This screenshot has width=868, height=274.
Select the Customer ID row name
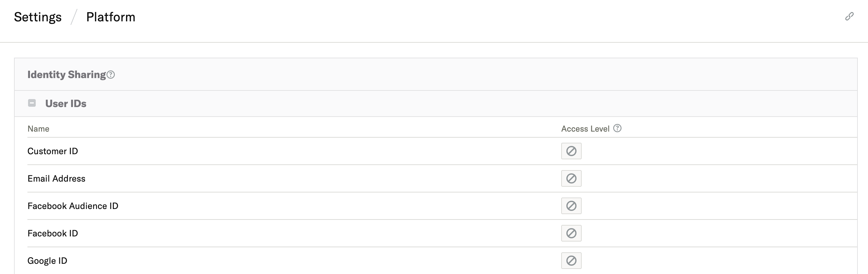tap(53, 151)
